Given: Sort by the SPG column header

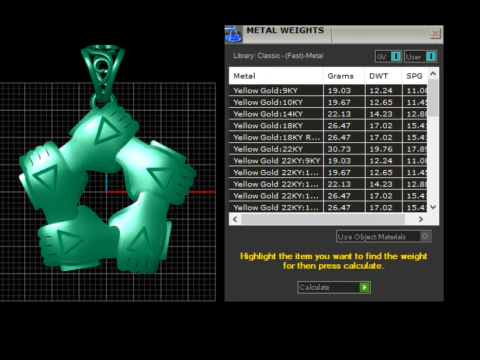Looking at the screenshot, I should [415, 76].
